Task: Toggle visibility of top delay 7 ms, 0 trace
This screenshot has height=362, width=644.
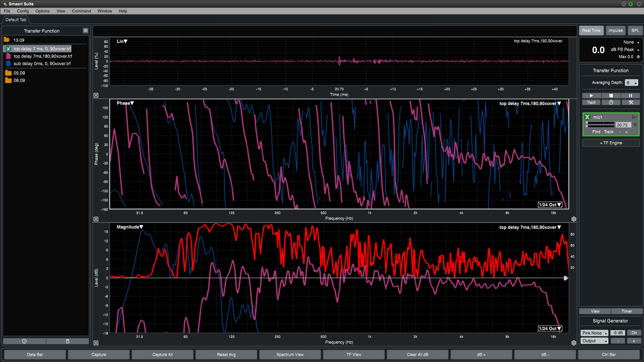Action: click(8, 49)
